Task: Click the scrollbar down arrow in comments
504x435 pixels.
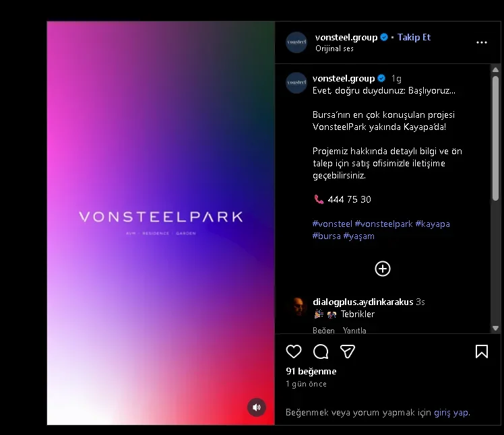Action: coord(495,329)
